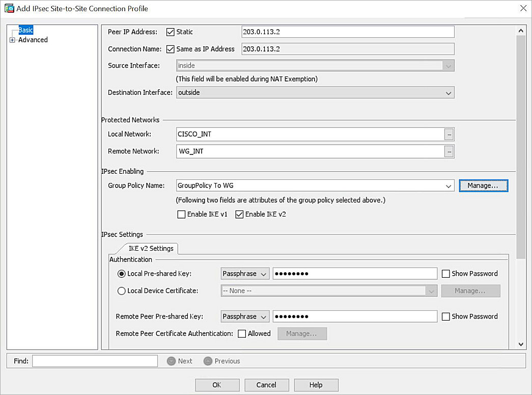Click the vertical scrollbar down arrow
This screenshot has height=395, width=532.
tap(520, 344)
